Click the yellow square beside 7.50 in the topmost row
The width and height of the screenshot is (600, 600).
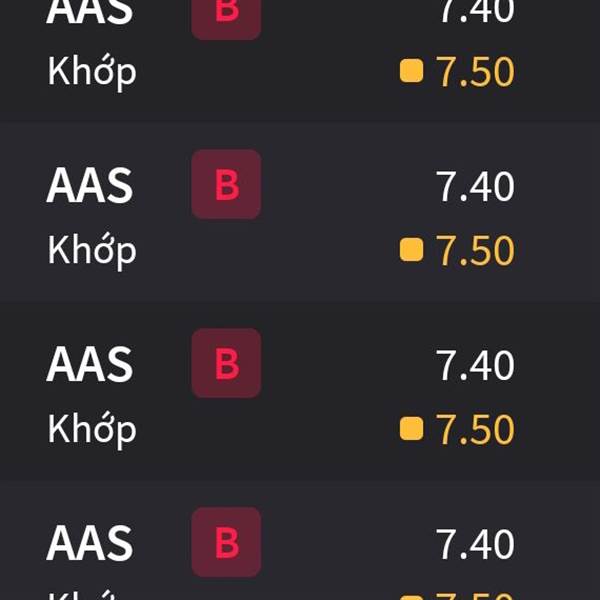point(411,71)
